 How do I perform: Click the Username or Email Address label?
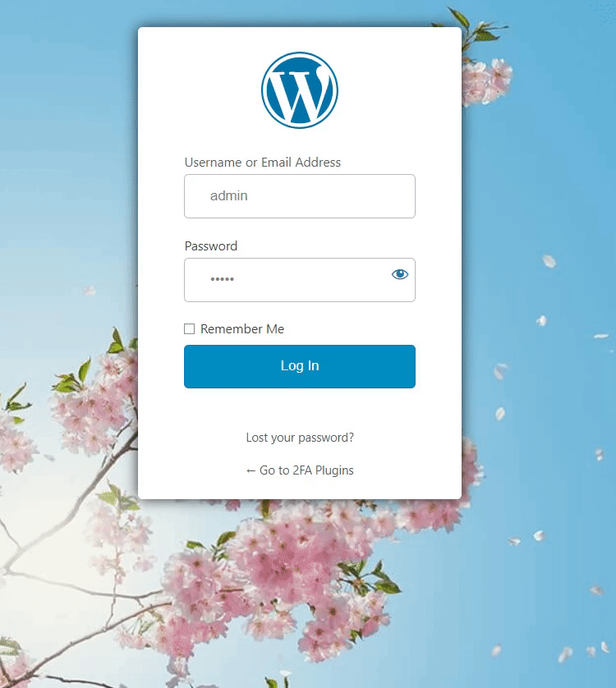pyautogui.click(x=263, y=163)
